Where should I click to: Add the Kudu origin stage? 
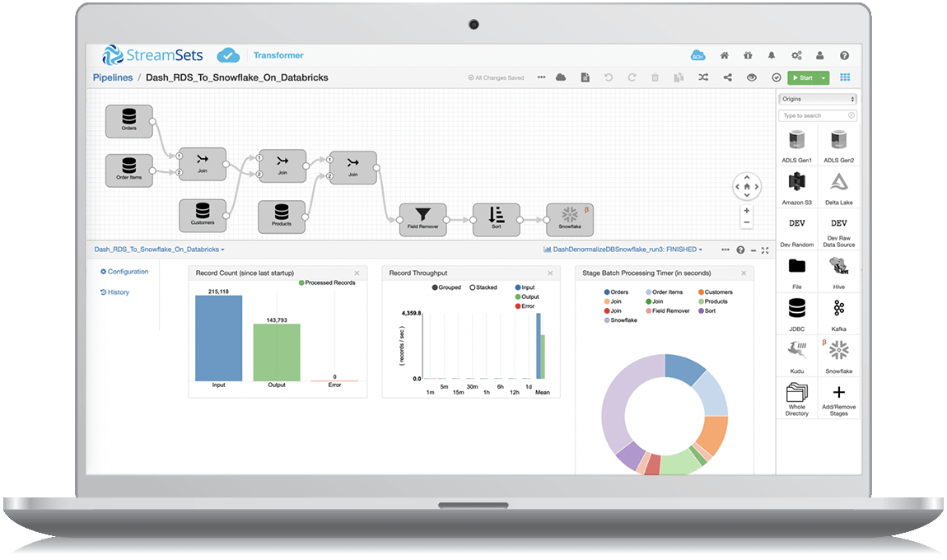pyautogui.click(x=796, y=357)
